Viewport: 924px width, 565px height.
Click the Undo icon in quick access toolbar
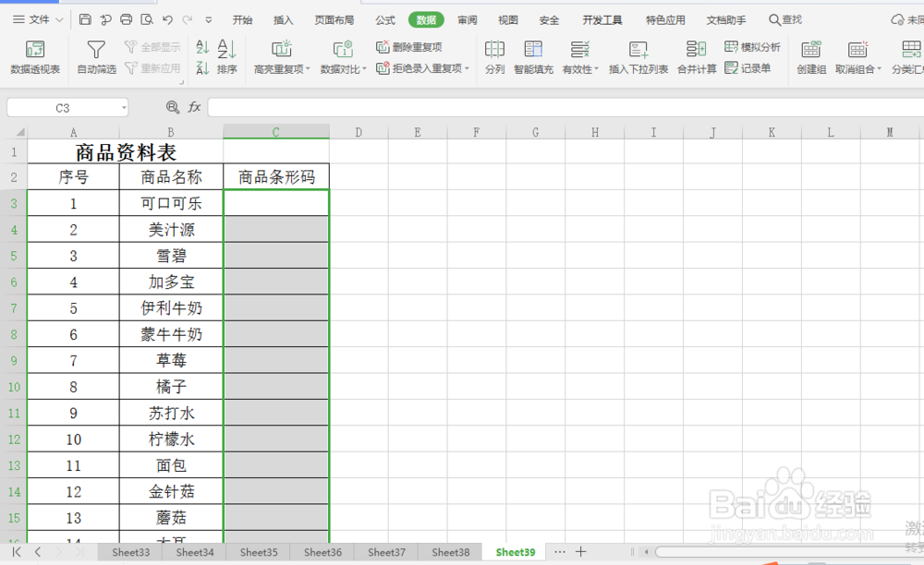point(166,18)
